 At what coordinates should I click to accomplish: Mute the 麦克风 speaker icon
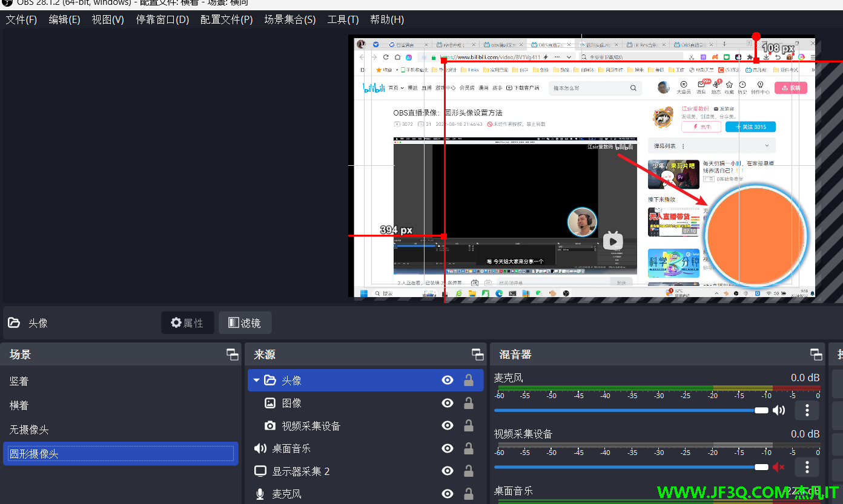click(779, 410)
